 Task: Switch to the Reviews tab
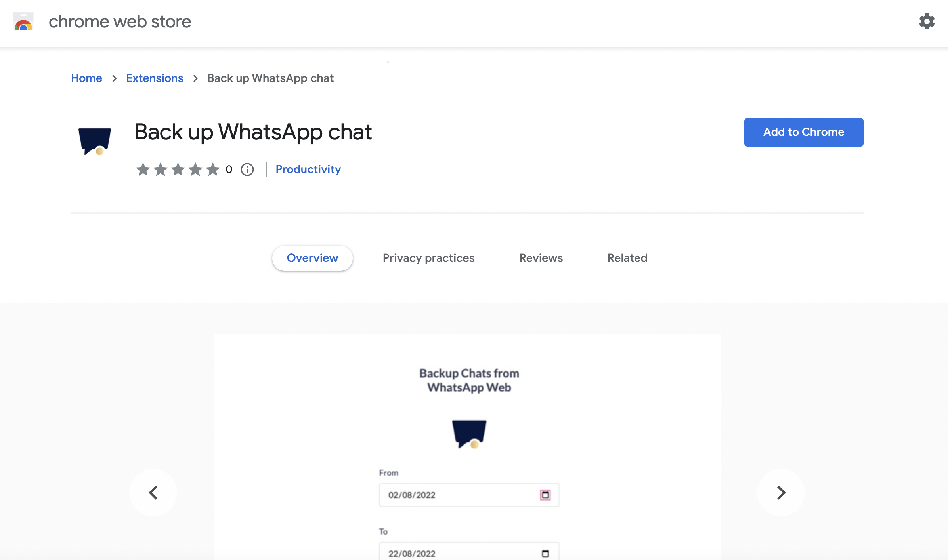[541, 258]
